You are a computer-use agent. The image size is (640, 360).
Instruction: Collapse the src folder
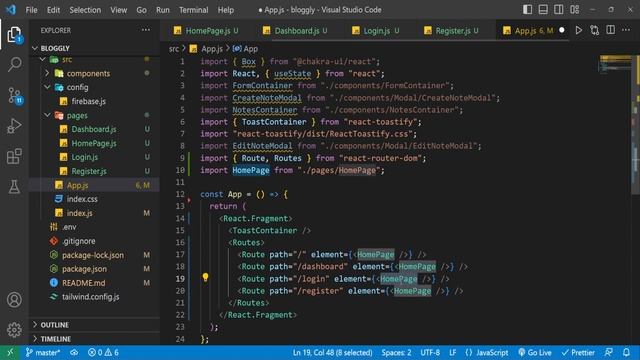coord(42,60)
